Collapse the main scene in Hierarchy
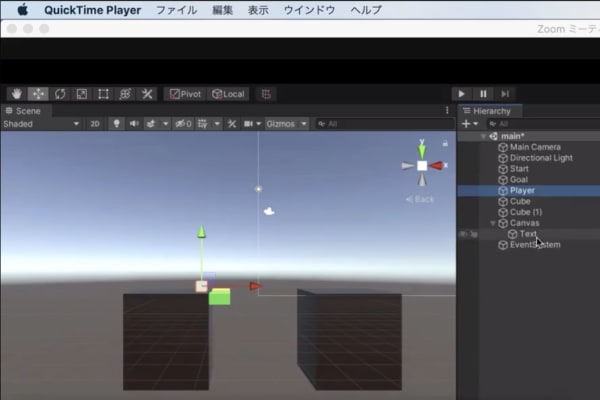 pyautogui.click(x=483, y=136)
